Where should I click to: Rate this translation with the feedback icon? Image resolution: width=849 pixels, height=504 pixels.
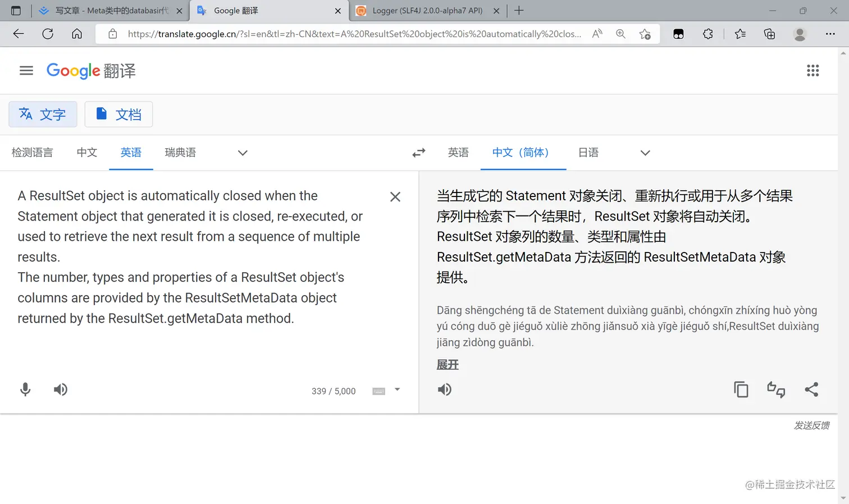(x=776, y=390)
